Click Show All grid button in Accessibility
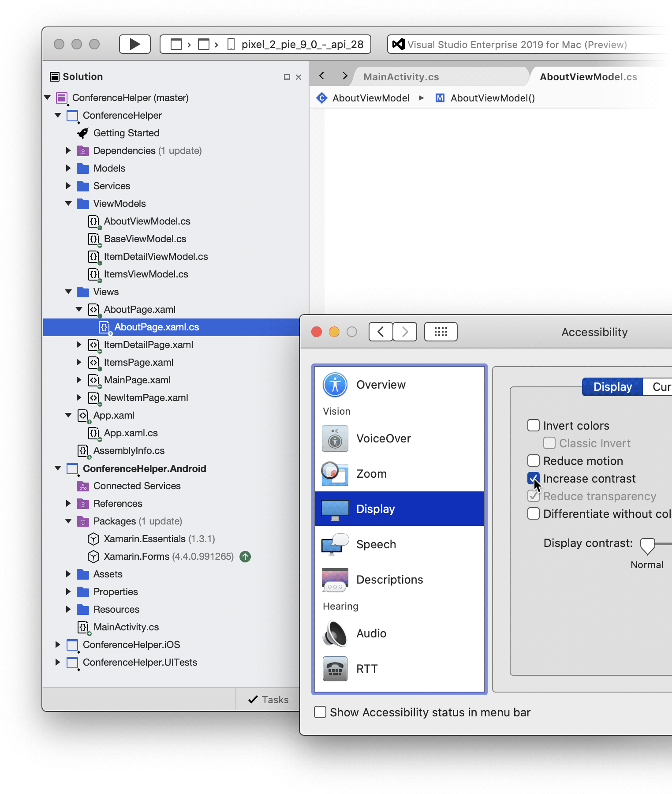 441,332
